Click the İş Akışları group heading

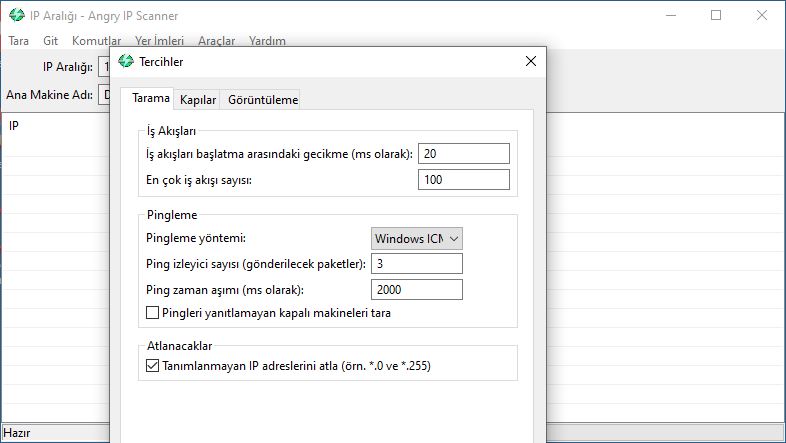pos(171,131)
